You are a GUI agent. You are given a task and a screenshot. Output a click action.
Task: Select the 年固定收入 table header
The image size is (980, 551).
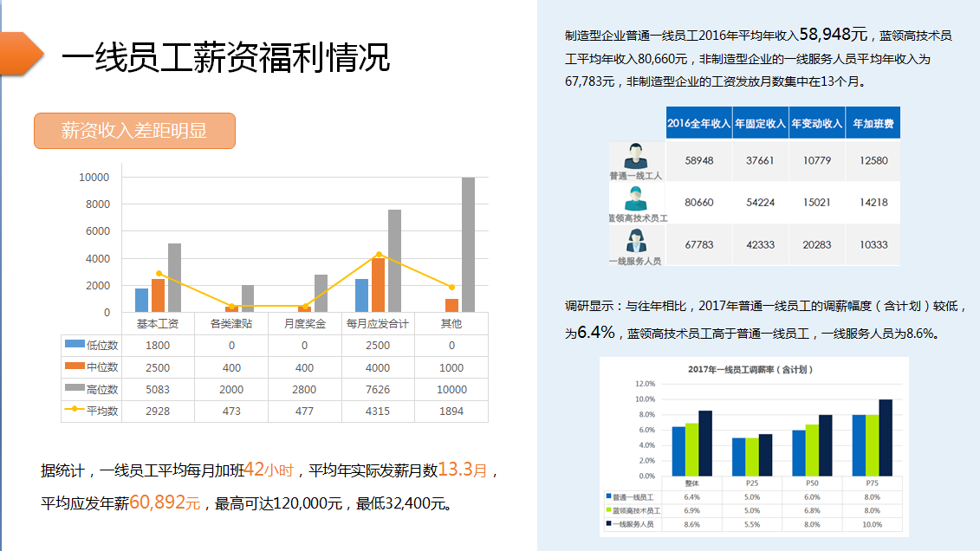click(x=760, y=124)
